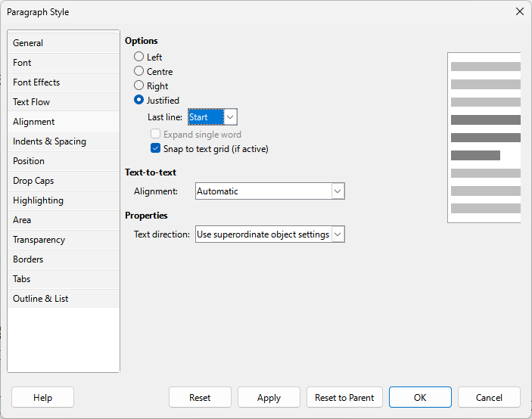
Task: Choose the Centre alignment option
Action: [138, 71]
